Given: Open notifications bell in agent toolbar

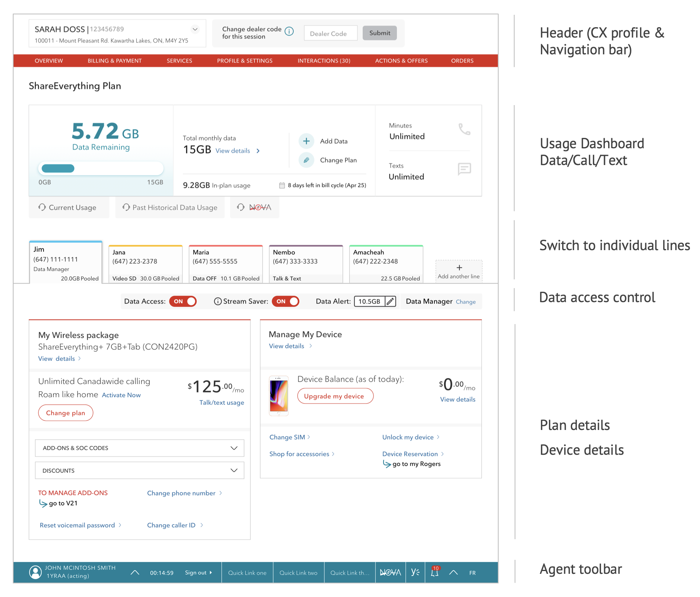Looking at the screenshot, I should coord(435,573).
